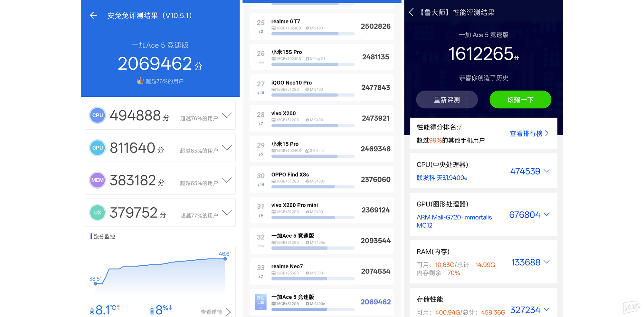Tap the blue CPU score badge
This screenshot has width=644, height=317.
(98, 115)
